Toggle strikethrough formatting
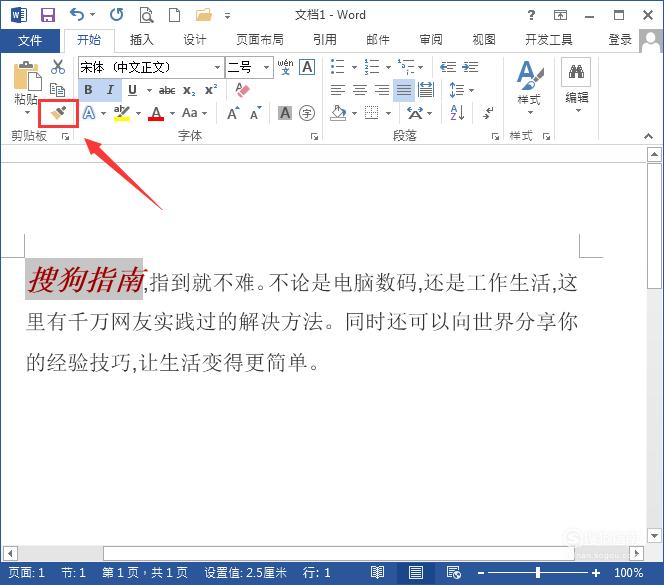664x585 pixels. point(167,90)
